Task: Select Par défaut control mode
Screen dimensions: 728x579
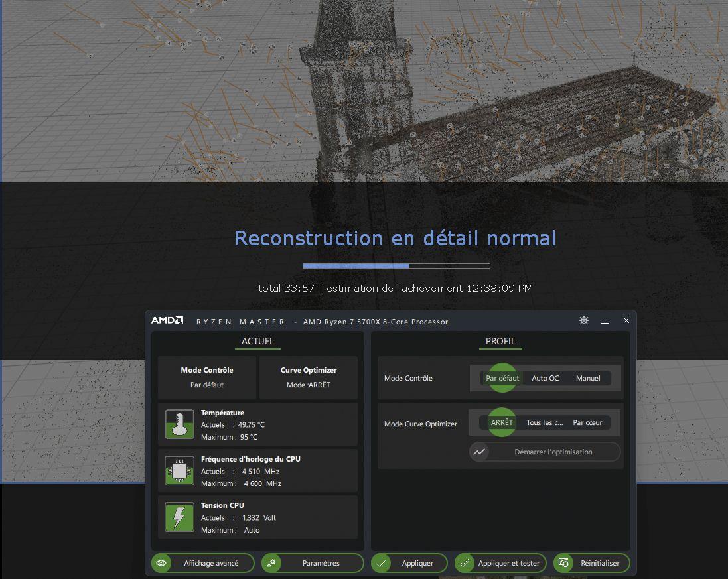Action: (502, 378)
